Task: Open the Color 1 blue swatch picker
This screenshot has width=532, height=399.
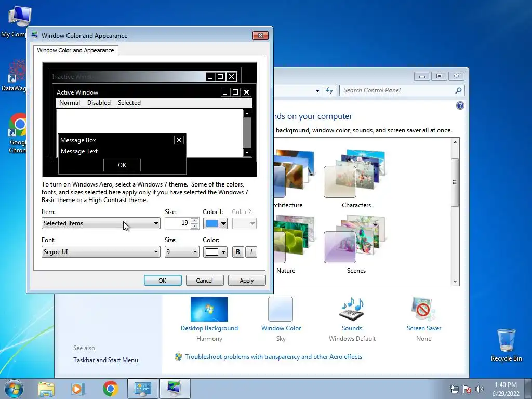Action: (x=215, y=223)
